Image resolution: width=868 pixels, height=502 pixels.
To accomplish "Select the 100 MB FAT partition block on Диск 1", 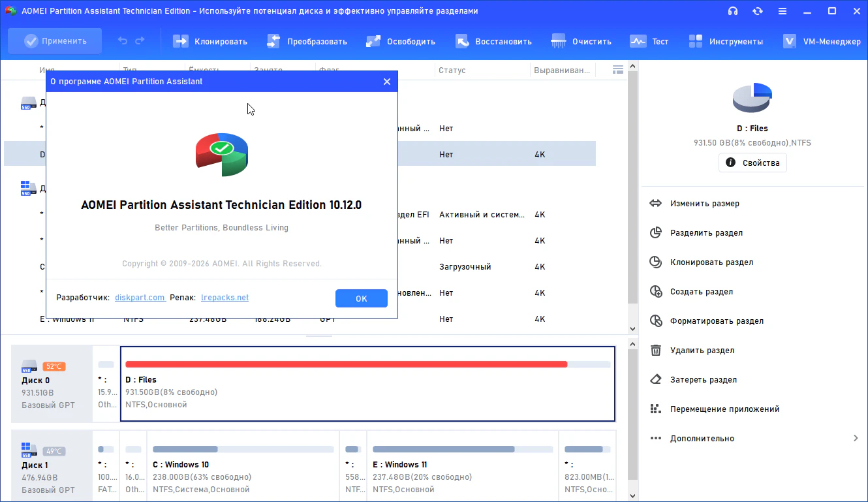I will 106,466.
